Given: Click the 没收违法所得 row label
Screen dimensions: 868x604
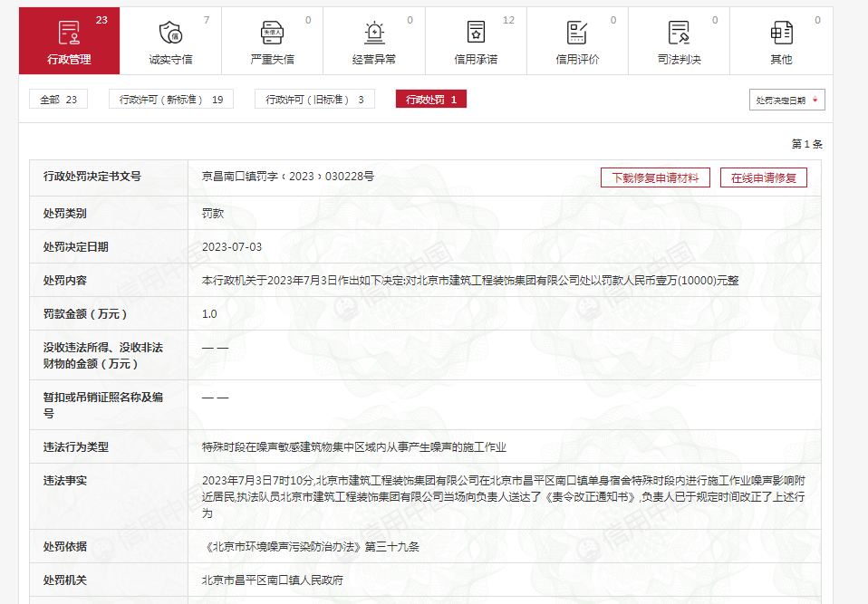Looking at the screenshot, I should click(103, 355).
